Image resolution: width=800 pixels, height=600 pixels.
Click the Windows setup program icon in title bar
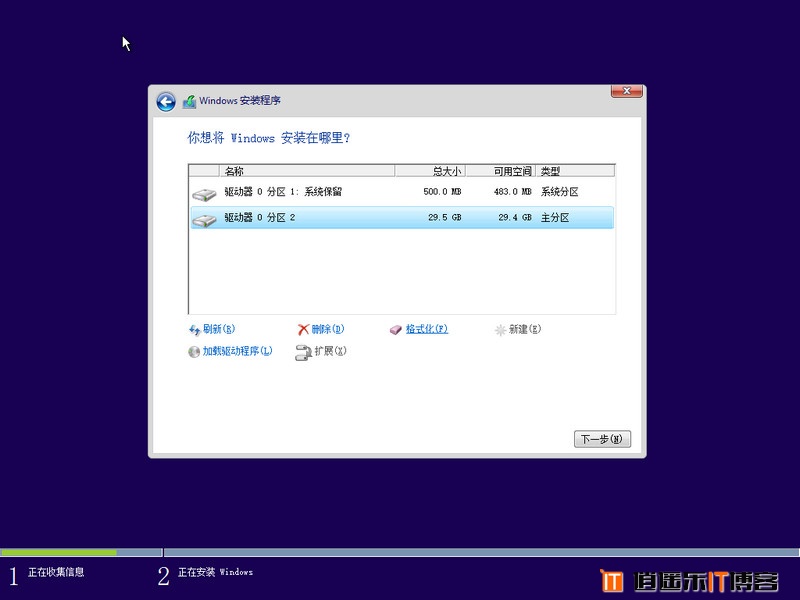(189, 101)
